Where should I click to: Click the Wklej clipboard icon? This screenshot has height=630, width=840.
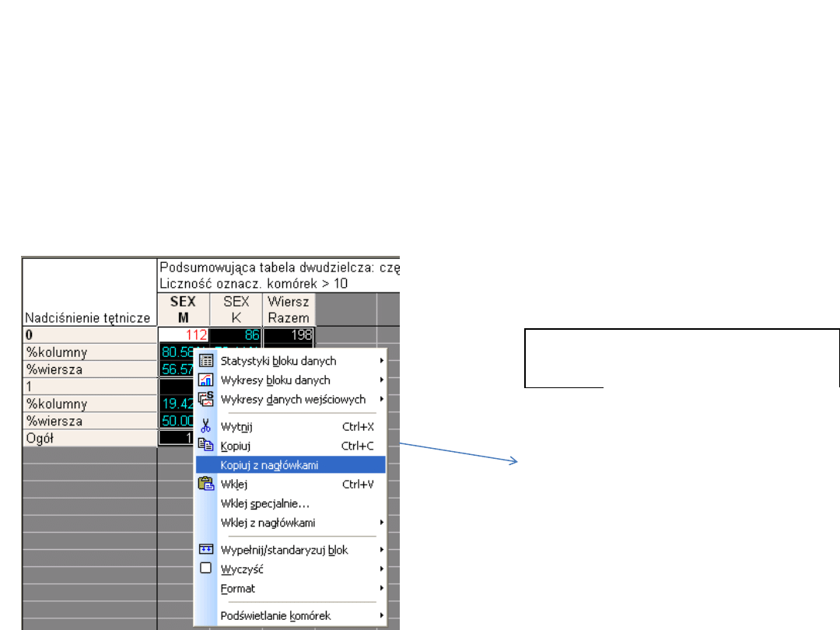pyautogui.click(x=206, y=484)
